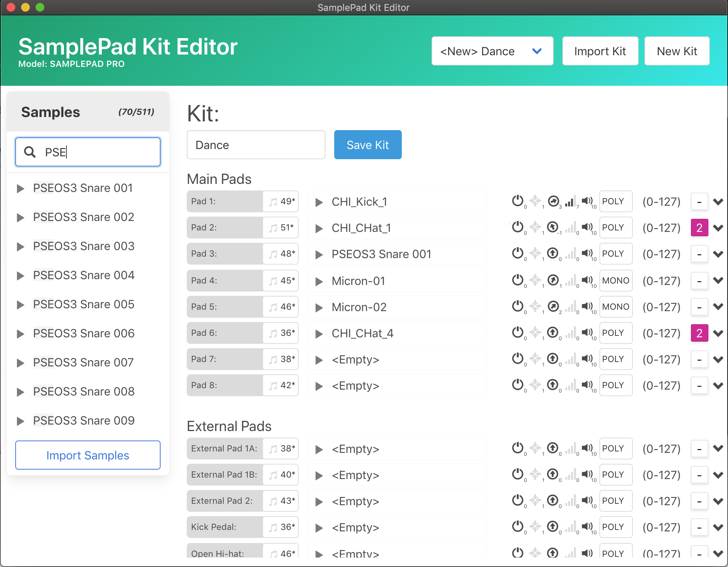This screenshot has height=567, width=728.
Task: Expand Pad 3 row with its chevron
Action: (x=718, y=254)
